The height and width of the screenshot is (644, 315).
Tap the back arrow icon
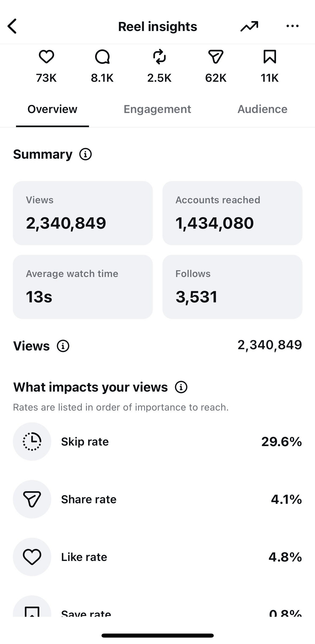click(12, 26)
